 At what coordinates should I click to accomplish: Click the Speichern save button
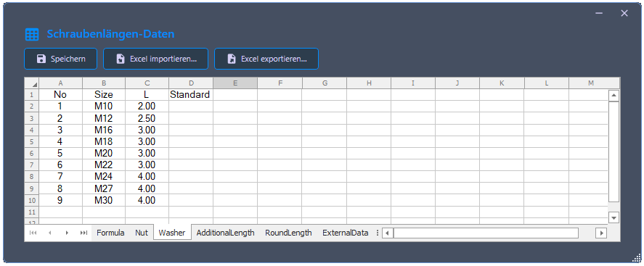[61, 59]
